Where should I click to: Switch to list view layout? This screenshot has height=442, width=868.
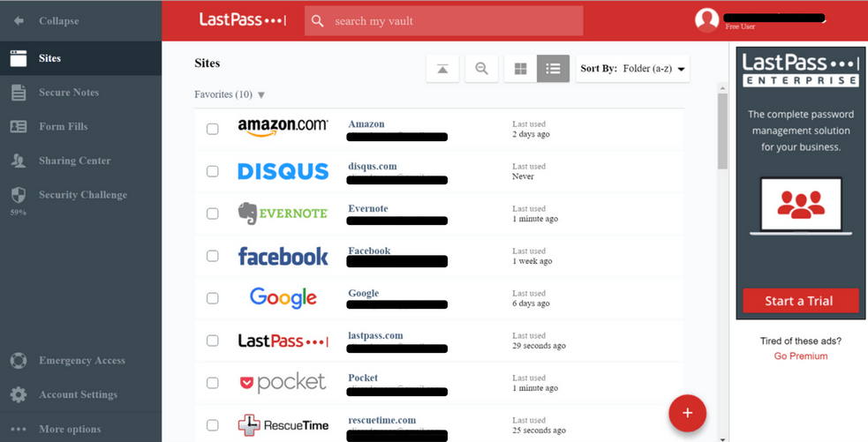(553, 69)
